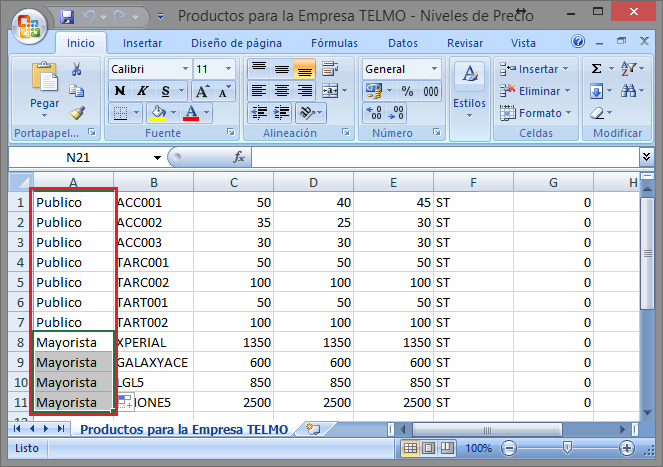Expand the formula bar

[646, 157]
